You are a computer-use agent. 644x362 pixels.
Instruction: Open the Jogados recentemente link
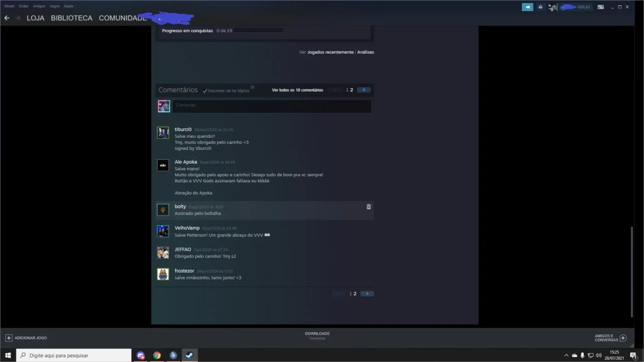point(330,52)
